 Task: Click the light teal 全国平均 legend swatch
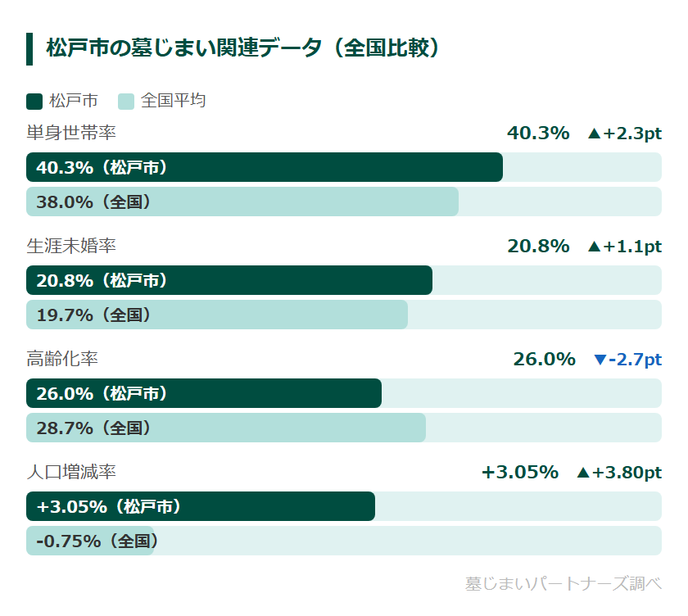coord(126,101)
